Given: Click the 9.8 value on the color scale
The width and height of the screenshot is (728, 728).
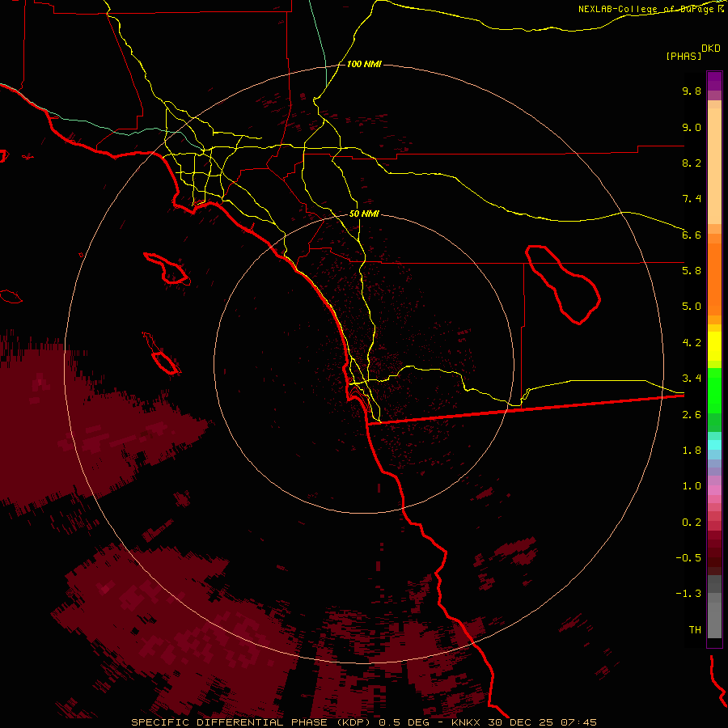Looking at the screenshot, I should point(692,91).
